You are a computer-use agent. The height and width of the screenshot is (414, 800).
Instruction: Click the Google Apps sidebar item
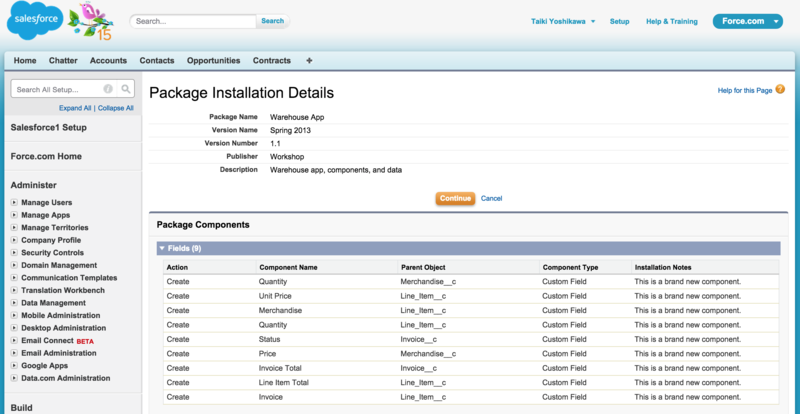pyautogui.click(x=44, y=366)
